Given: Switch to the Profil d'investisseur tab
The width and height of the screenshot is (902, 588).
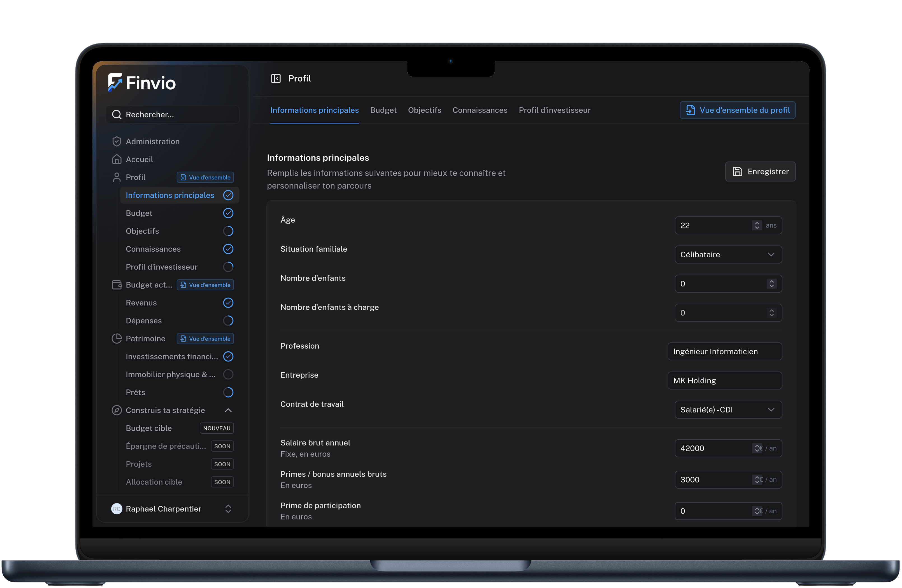Looking at the screenshot, I should pyautogui.click(x=554, y=110).
